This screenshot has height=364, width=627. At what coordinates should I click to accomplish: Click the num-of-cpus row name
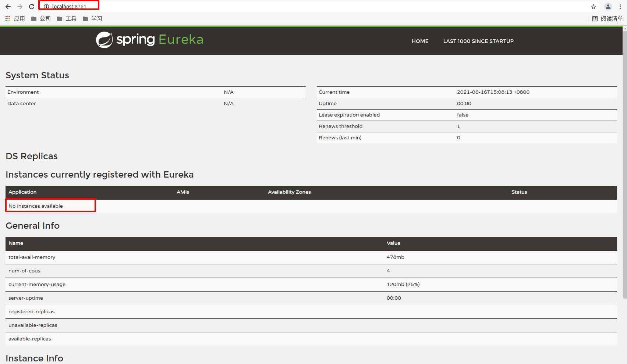point(24,271)
